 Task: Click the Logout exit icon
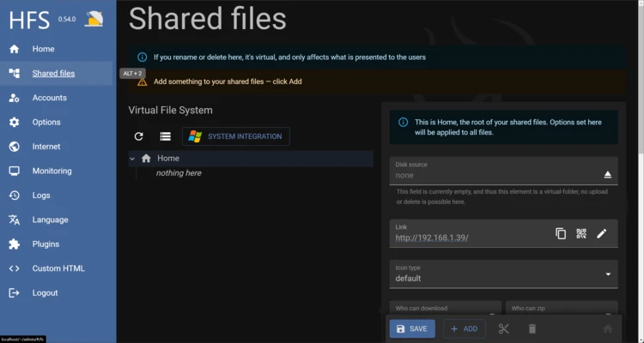click(x=14, y=293)
